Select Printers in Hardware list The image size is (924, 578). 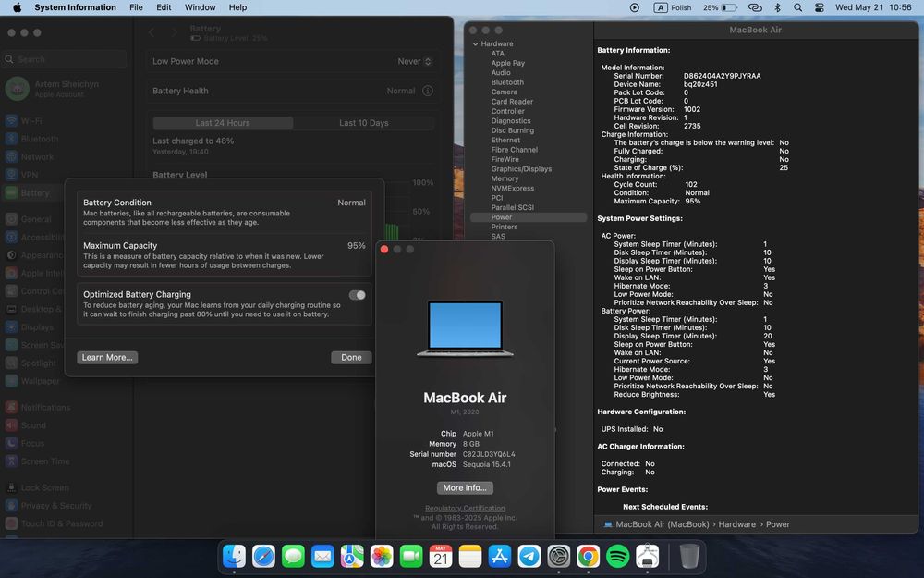pos(505,227)
